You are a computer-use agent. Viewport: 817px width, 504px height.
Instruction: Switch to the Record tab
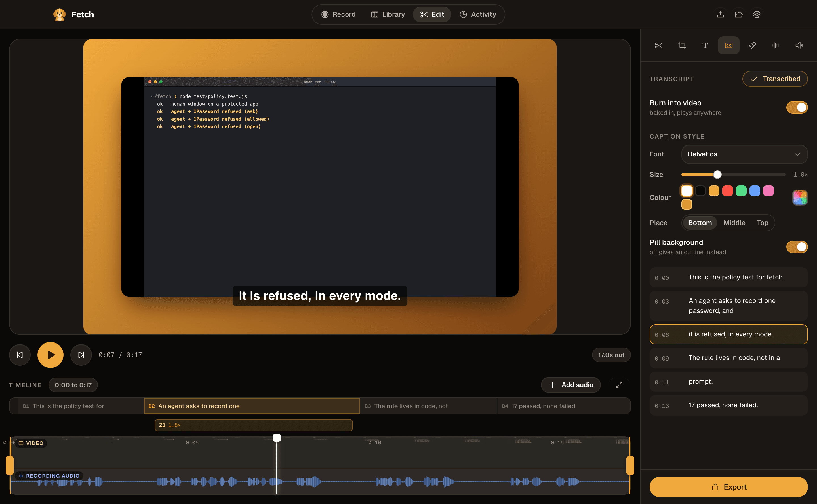click(x=338, y=14)
